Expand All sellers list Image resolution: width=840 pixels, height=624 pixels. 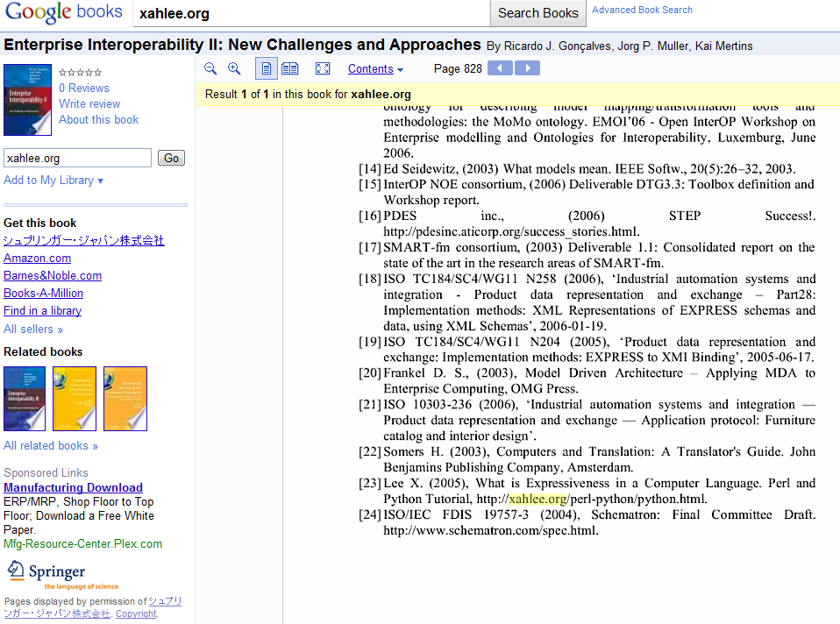33,330
